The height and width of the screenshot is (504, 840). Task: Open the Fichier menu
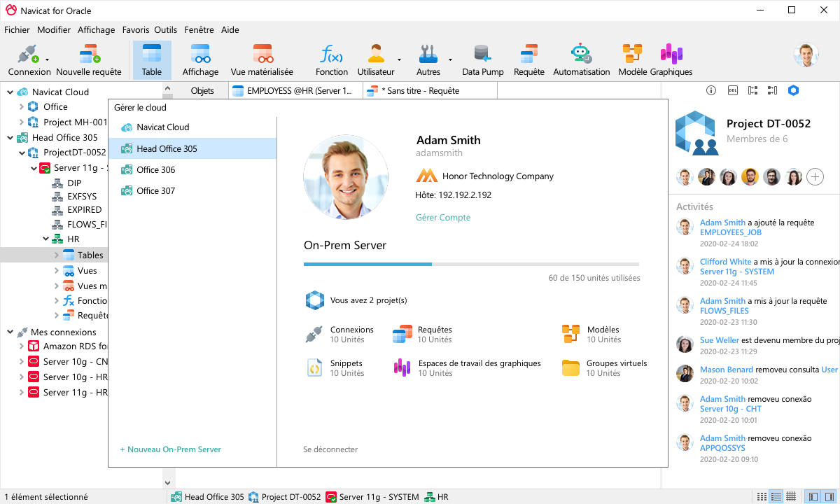[17, 30]
